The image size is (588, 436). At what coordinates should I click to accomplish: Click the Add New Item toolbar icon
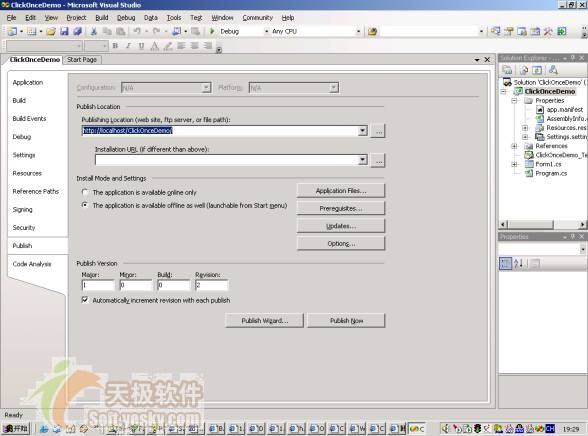[32, 31]
